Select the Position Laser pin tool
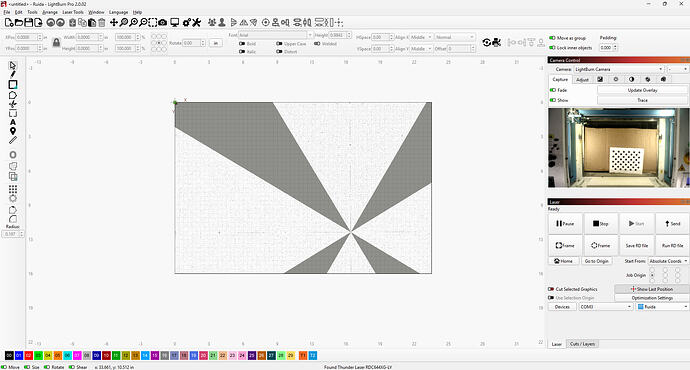Image resolution: width=690 pixels, height=370 pixels. [13, 131]
